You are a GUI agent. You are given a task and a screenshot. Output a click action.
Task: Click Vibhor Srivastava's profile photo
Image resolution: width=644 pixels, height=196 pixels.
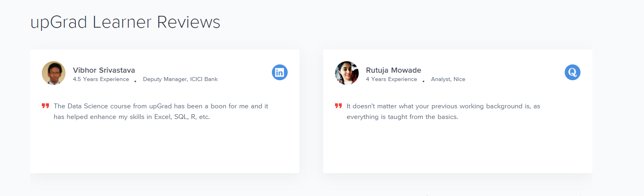point(54,73)
